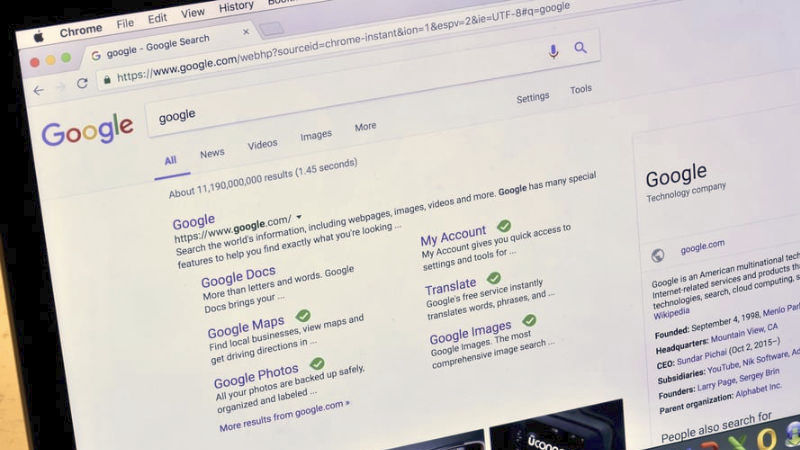Click the voice search microphone icon
The image size is (800, 450).
click(x=553, y=52)
